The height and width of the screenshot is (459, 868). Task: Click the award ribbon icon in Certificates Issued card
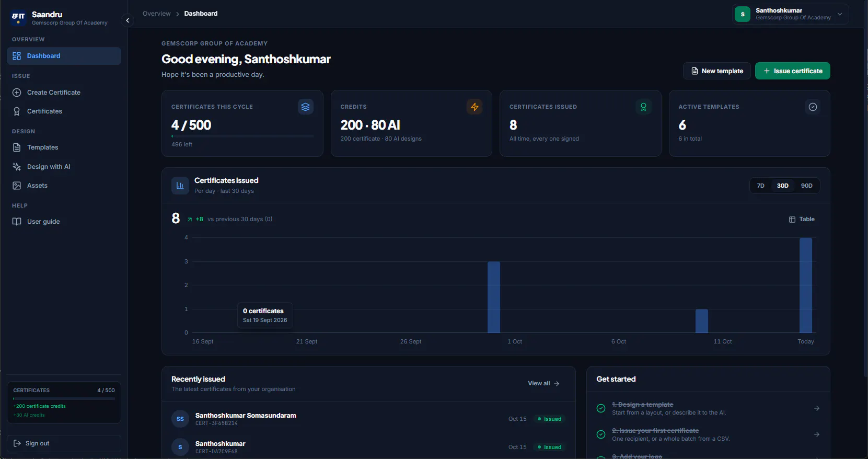pyautogui.click(x=643, y=107)
